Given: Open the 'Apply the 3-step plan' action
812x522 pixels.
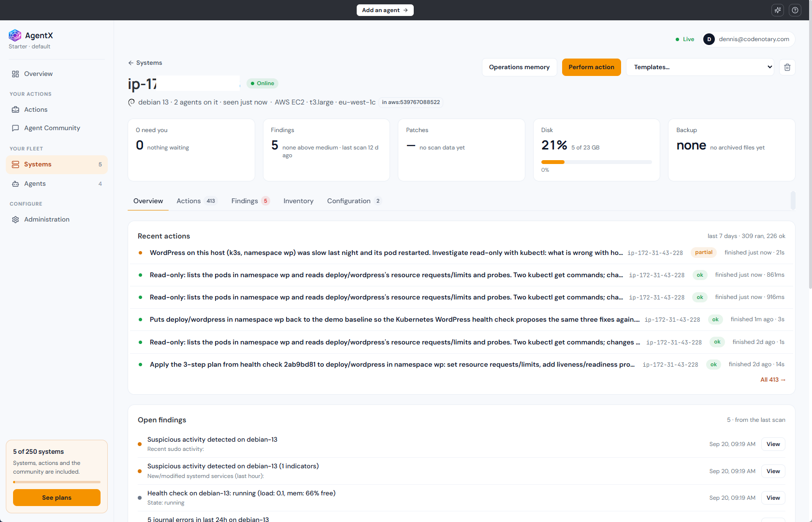Looking at the screenshot, I should click(461, 364).
